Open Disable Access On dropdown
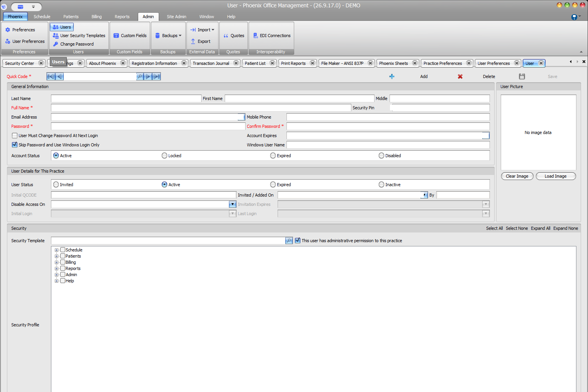588x392 pixels. tap(233, 204)
